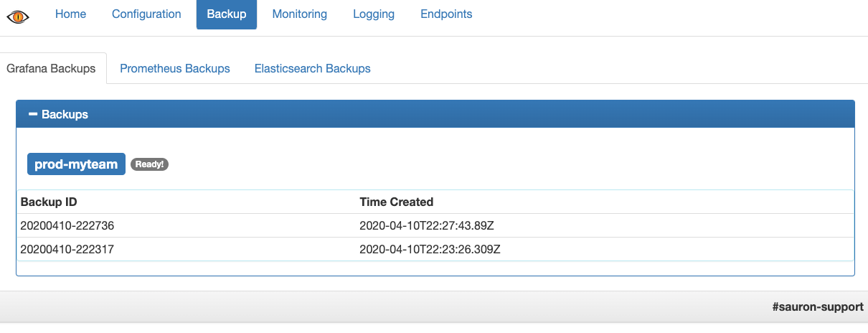
Task: Click the prod-myteam button
Action: (76, 164)
